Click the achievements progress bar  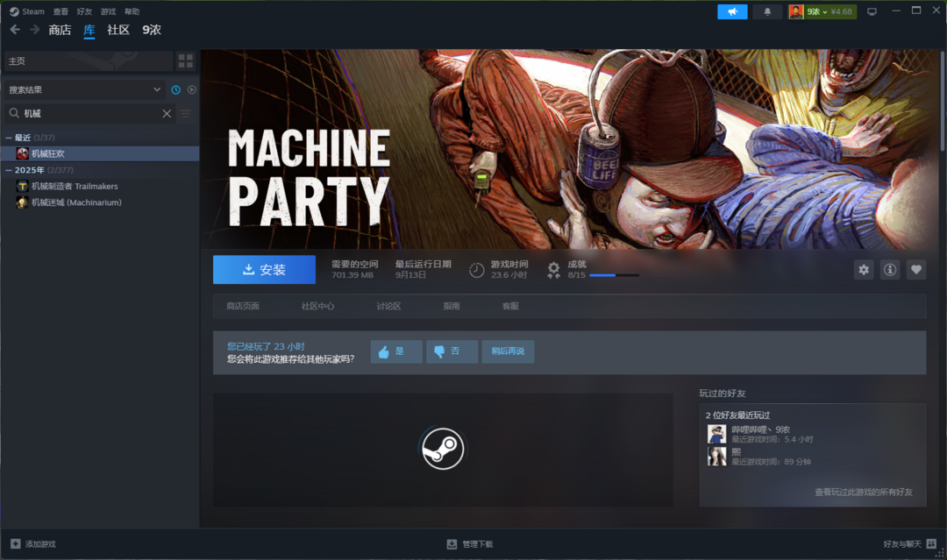point(614,275)
